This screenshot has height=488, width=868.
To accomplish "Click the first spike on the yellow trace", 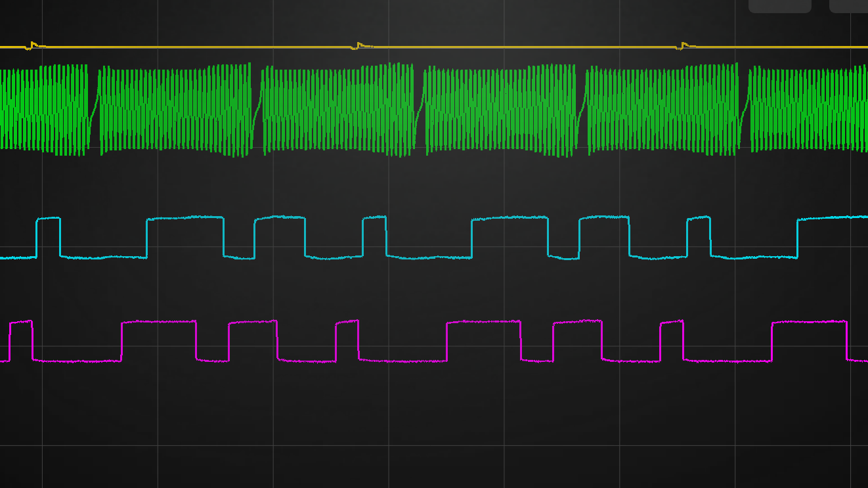I will tap(32, 45).
